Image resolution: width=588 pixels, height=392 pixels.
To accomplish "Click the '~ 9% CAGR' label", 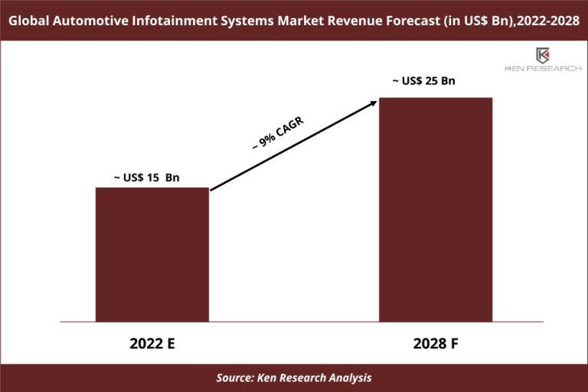I will (278, 133).
